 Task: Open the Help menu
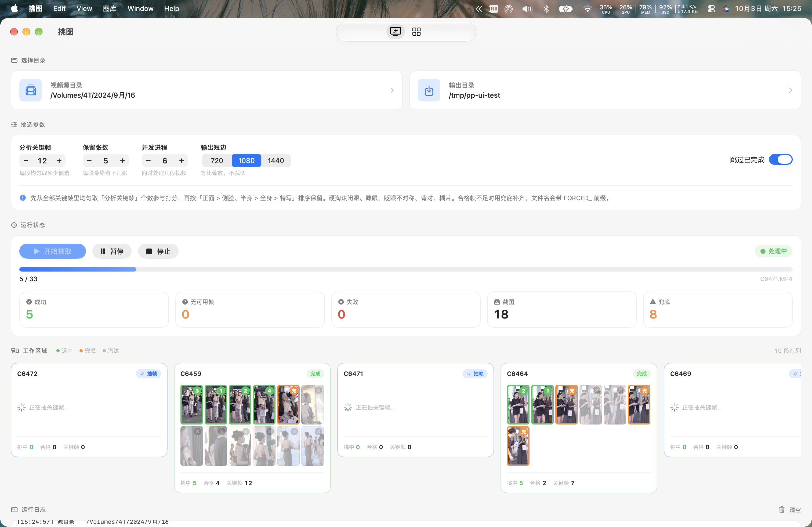(172, 9)
